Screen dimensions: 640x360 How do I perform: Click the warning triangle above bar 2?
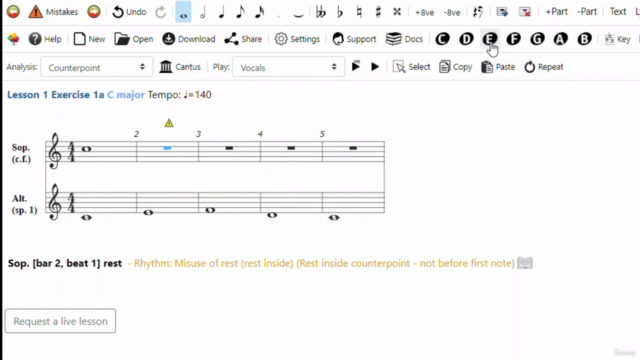pyautogui.click(x=169, y=123)
